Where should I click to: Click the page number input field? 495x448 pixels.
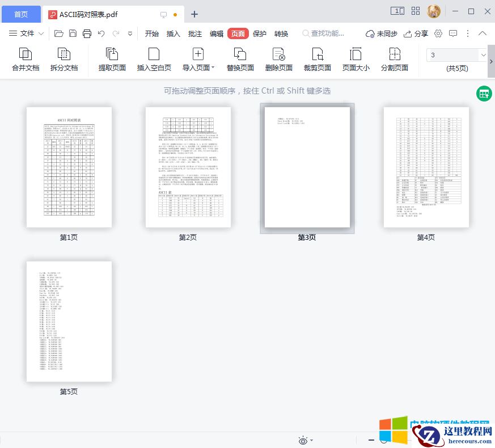click(x=453, y=55)
